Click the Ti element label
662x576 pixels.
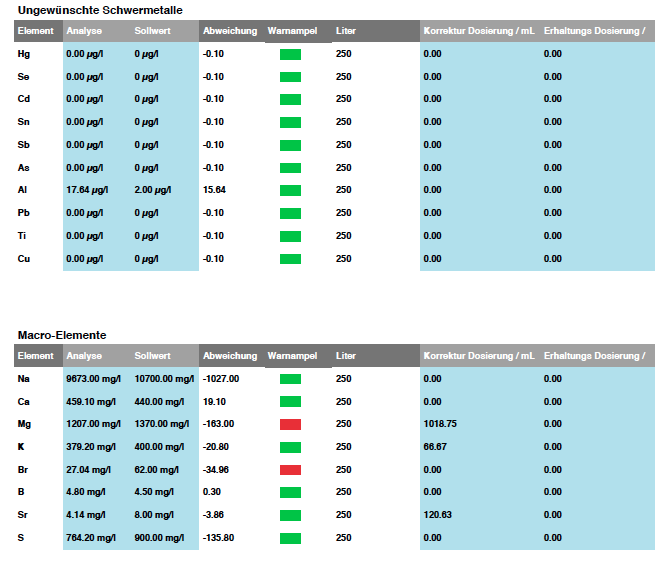click(22, 236)
